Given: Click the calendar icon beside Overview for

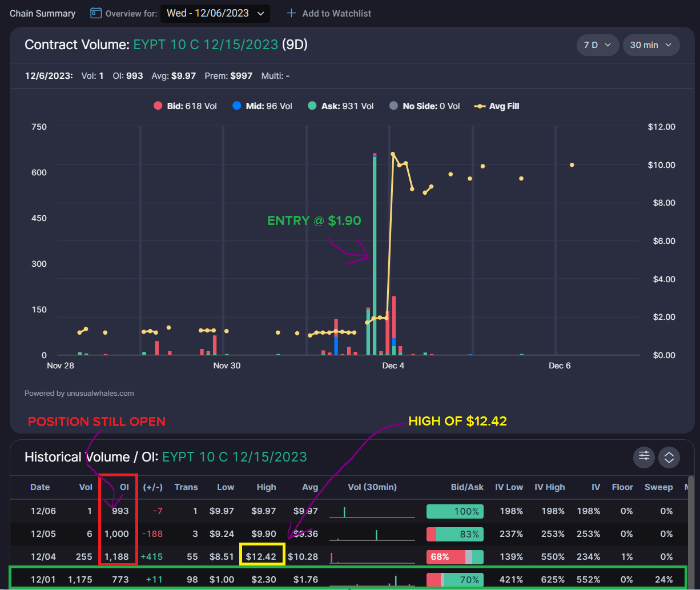Looking at the screenshot, I should (x=95, y=13).
